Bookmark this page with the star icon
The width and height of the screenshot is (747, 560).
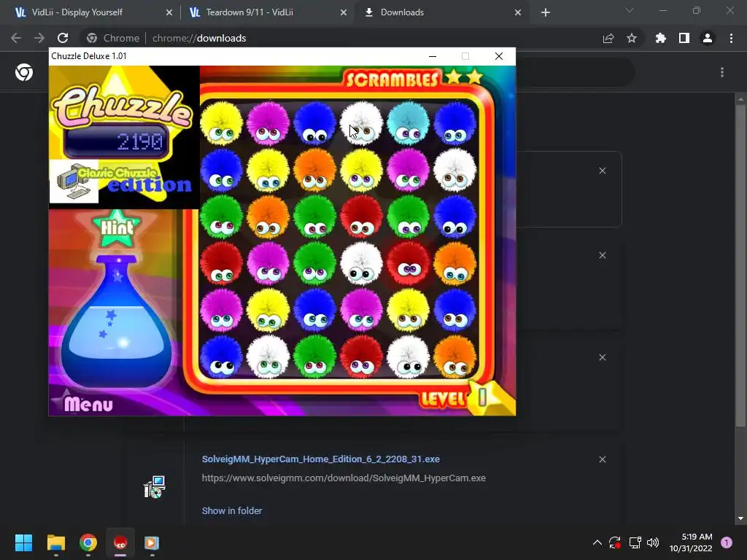click(632, 38)
